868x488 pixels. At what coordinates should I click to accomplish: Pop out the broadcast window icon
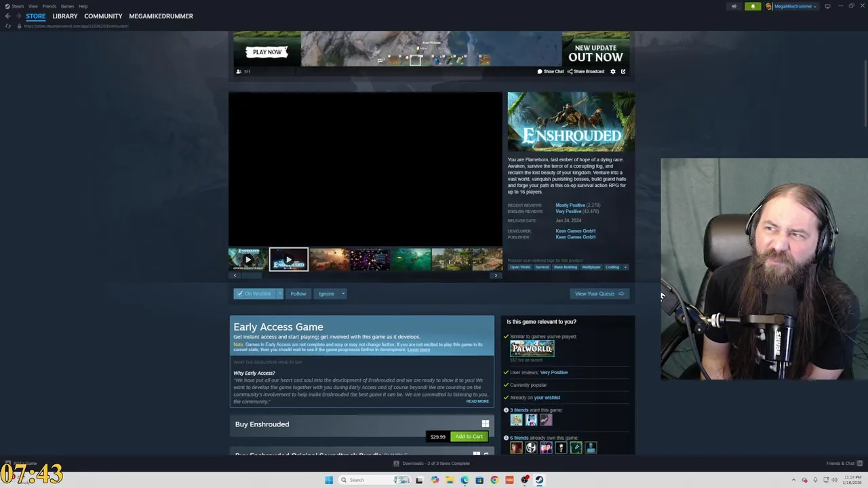623,71
